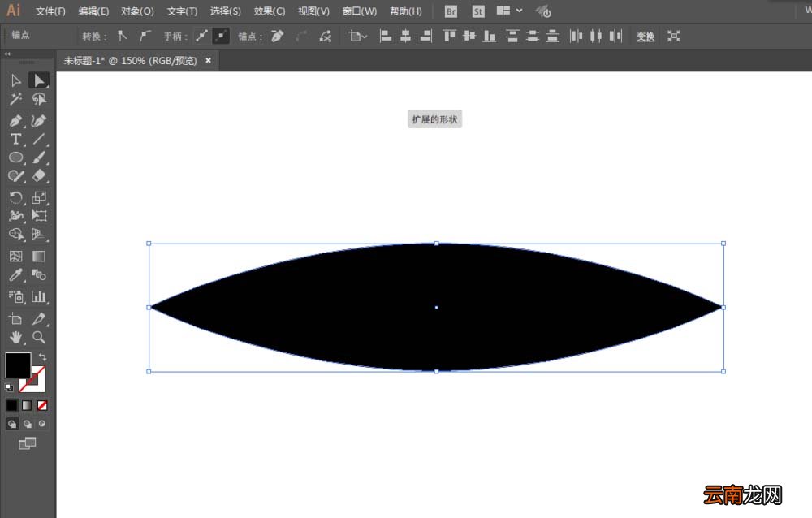Screen dimensions: 812x518
Task: Select the Direct Selection tool
Action: tap(39, 80)
